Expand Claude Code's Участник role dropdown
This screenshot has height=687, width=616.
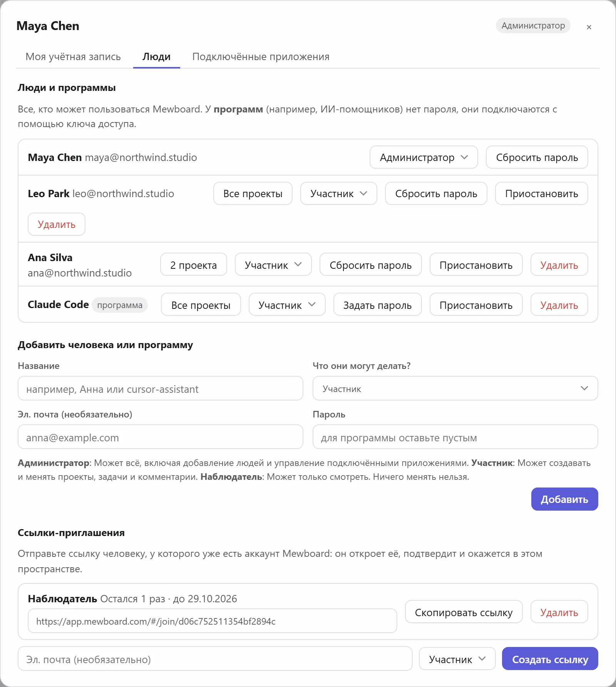[287, 305]
